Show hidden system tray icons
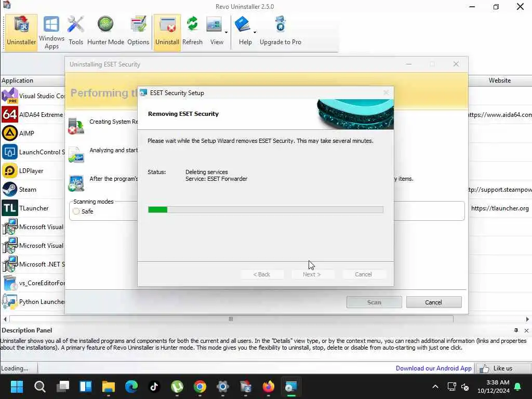This screenshot has width=532, height=399. click(x=435, y=387)
